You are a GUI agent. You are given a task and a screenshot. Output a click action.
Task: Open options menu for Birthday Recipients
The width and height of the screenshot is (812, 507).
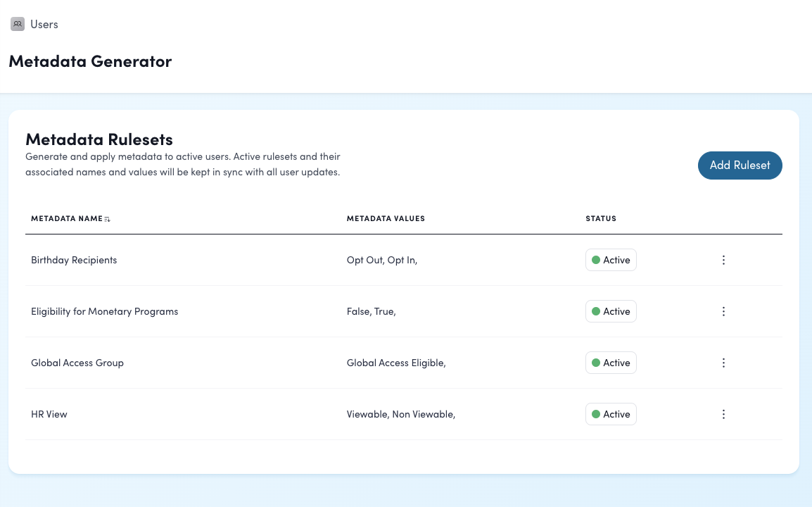pyautogui.click(x=723, y=260)
